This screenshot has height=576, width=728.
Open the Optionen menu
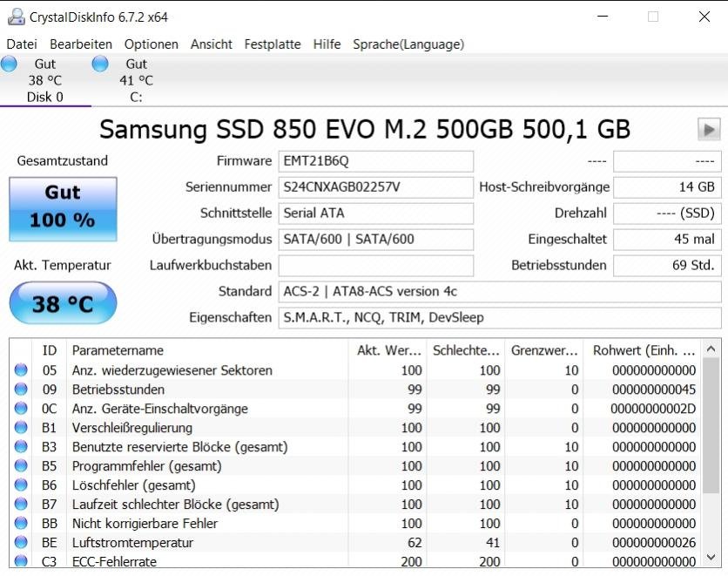click(x=152, y=44)
